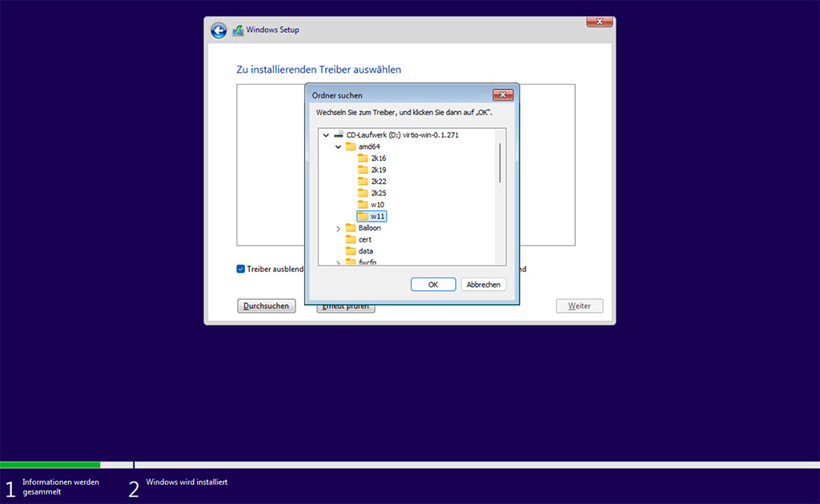The height and width of the screenshot is (504, 820).
Task: Click the Durchsuchen button
Action: 266,306
